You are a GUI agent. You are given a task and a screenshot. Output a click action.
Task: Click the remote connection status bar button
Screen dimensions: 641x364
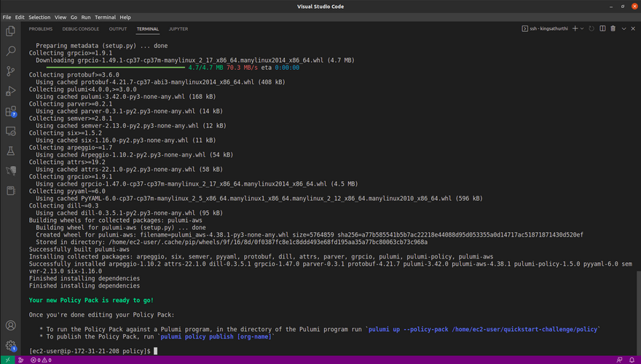pyautogui.click(x=7, y=360)
